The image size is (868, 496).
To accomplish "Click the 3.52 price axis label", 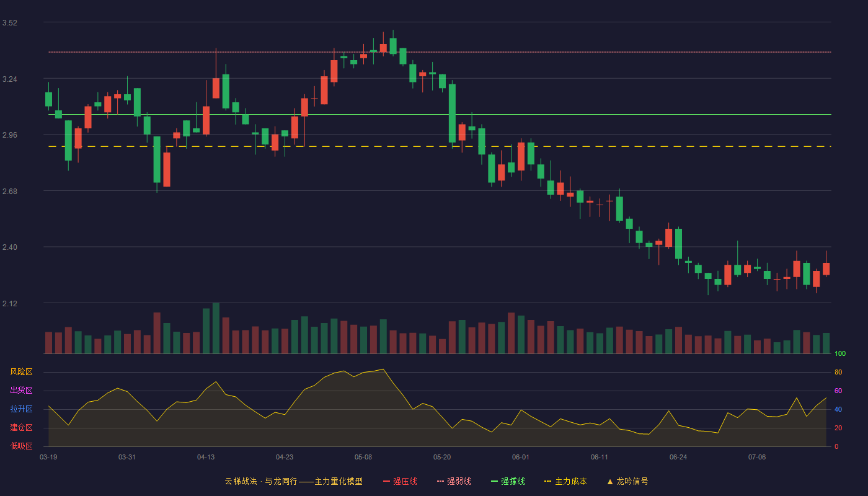I will pos(10,23).
